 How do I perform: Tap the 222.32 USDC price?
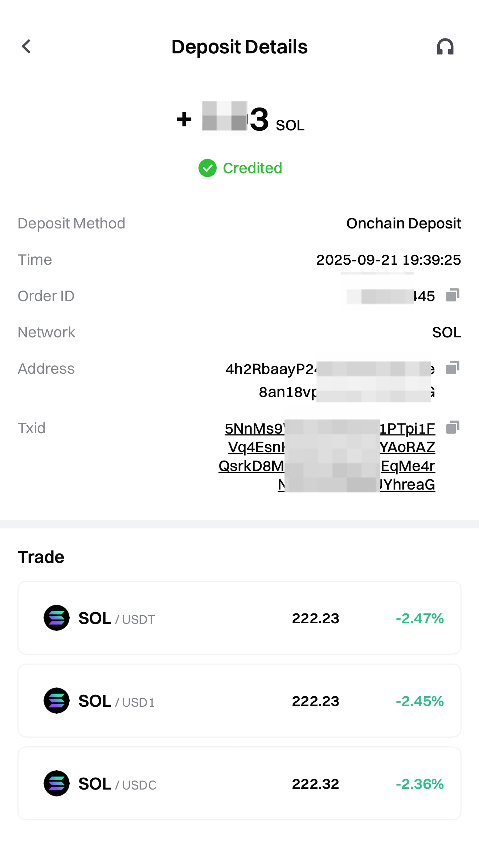pyautogui.click(x=315, y=784)
